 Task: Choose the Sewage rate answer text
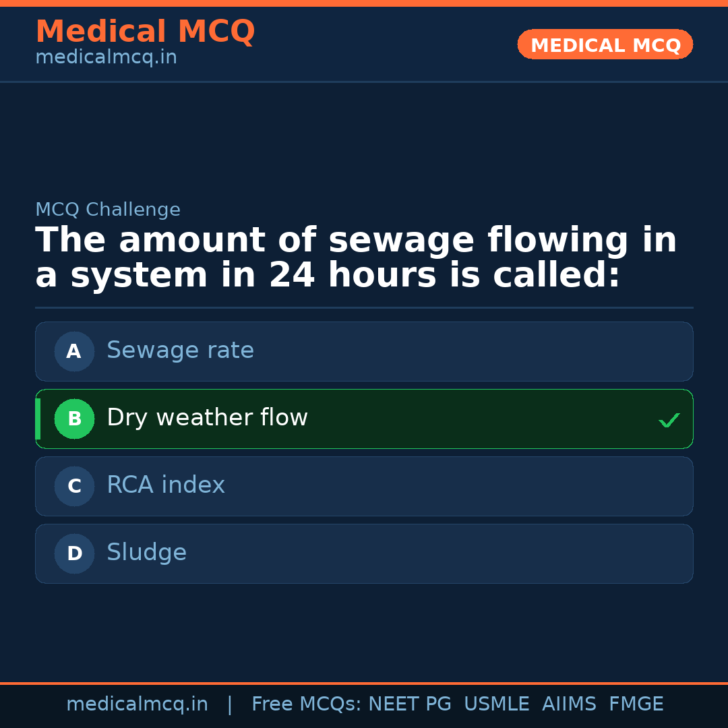180,351
